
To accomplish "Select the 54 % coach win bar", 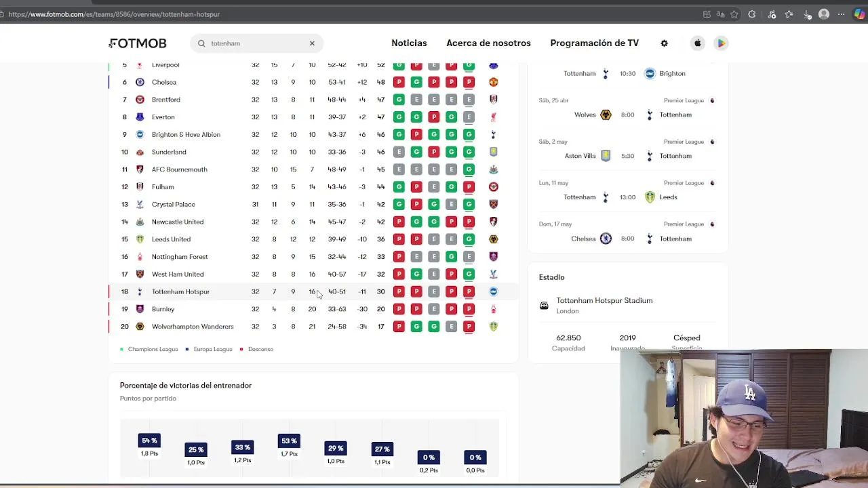I will 149,441.
